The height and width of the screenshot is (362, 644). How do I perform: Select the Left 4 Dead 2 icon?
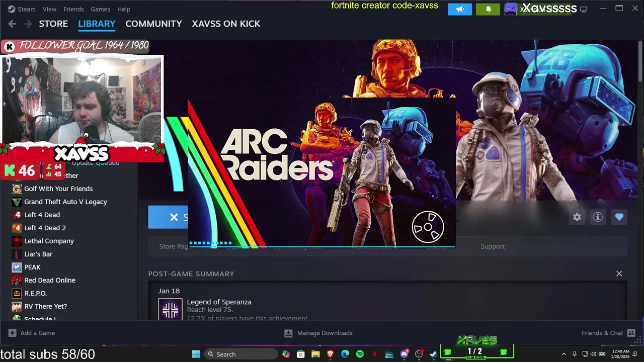(17, 228)
